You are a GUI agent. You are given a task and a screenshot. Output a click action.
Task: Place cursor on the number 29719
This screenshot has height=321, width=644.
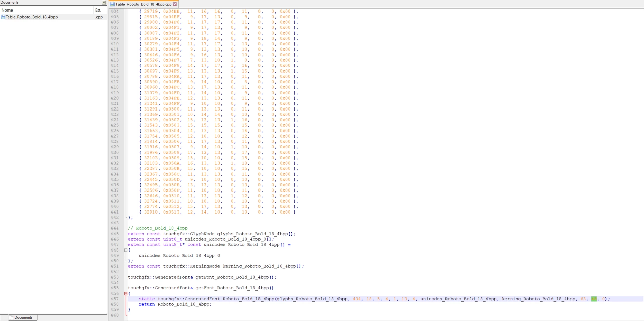151,12
